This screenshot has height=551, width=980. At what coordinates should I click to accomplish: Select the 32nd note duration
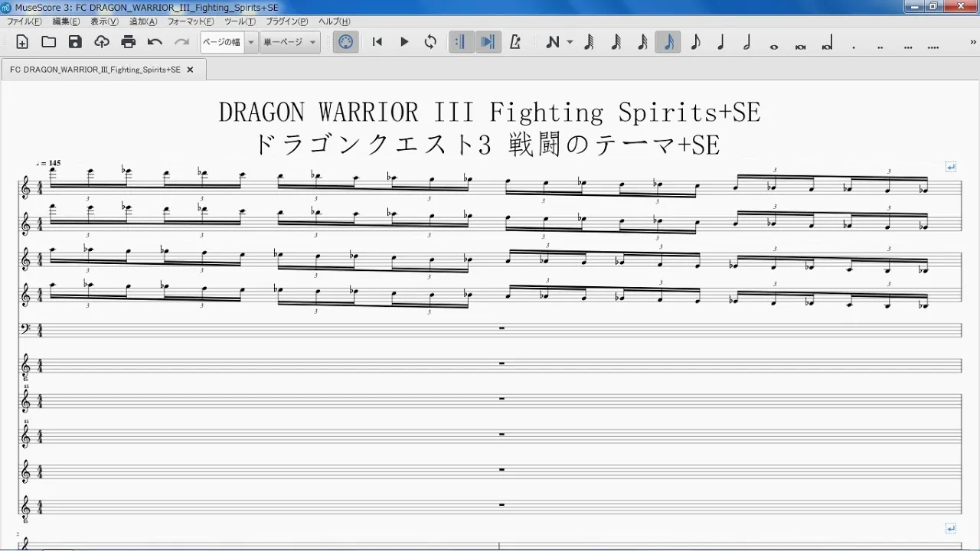(x=616, y=42)
